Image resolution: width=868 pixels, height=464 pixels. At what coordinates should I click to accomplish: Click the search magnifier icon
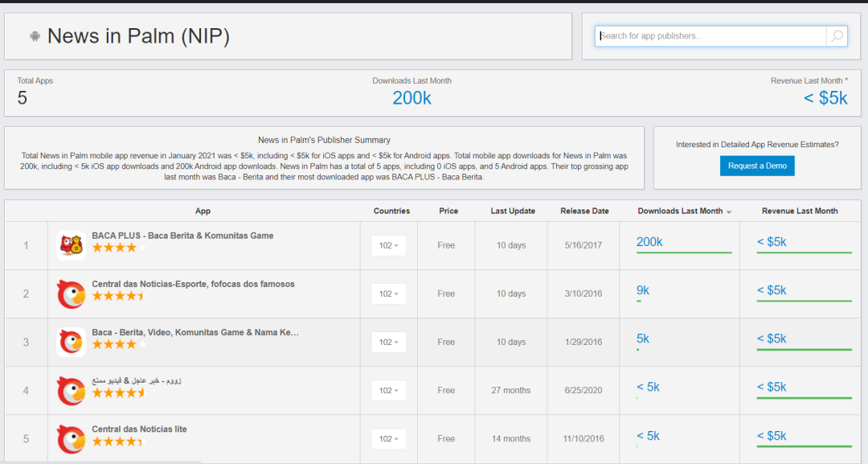pos(837,36)
